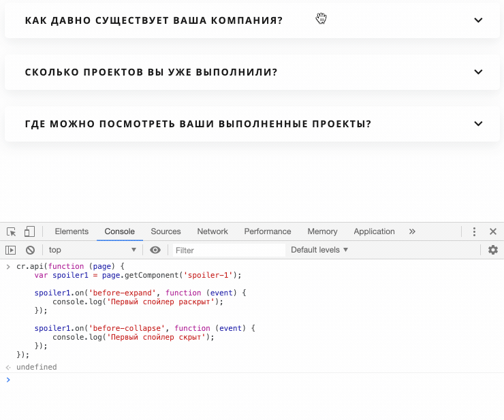Open the Sources tab
504x420 pixels.
[x=166, y=231]
